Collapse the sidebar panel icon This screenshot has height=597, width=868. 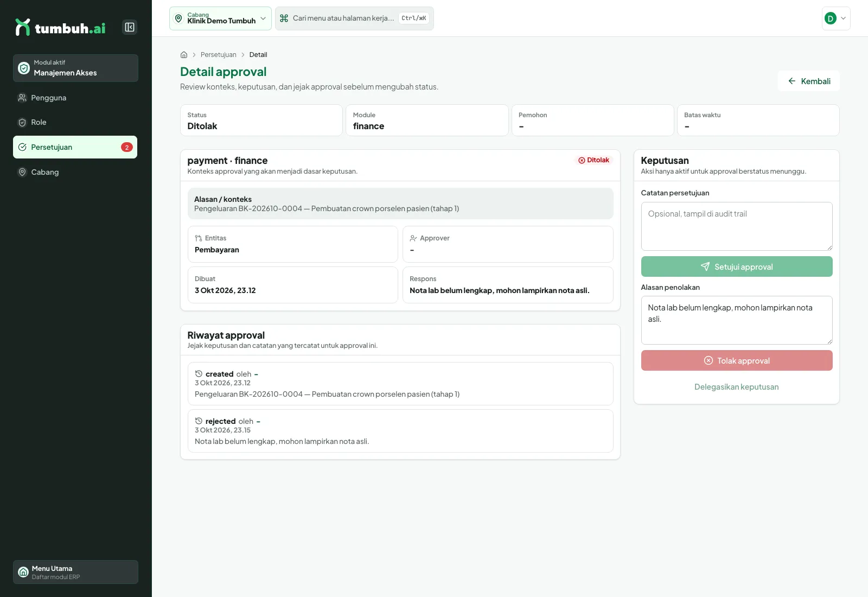[x=130, y=27]
